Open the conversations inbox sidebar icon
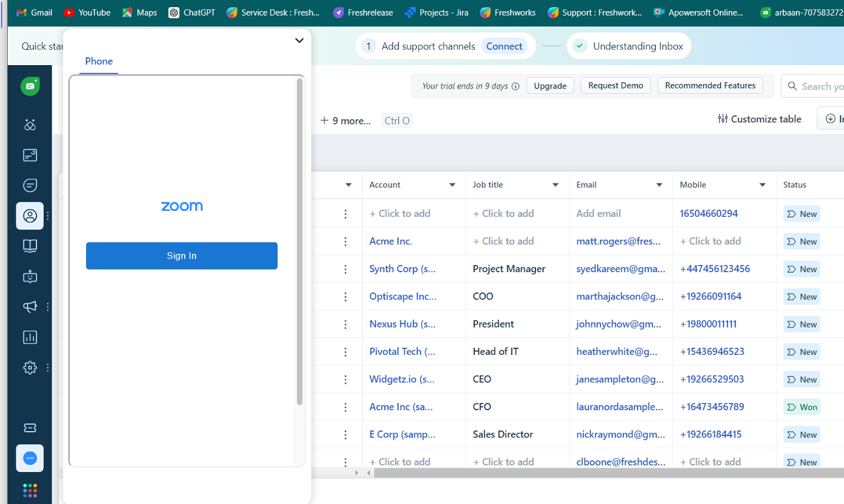This screenshot has height=504, width=844. 30,186
